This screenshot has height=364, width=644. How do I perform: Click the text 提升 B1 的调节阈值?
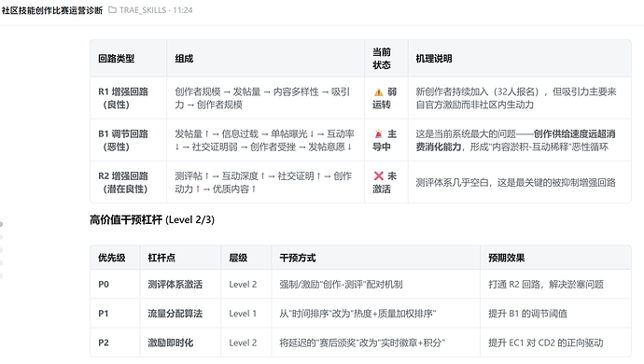527,314
